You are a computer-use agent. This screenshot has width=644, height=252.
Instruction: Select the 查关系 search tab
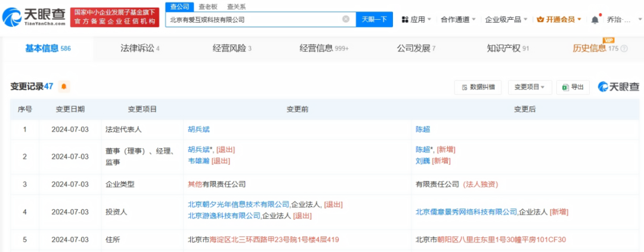(237, 7)
